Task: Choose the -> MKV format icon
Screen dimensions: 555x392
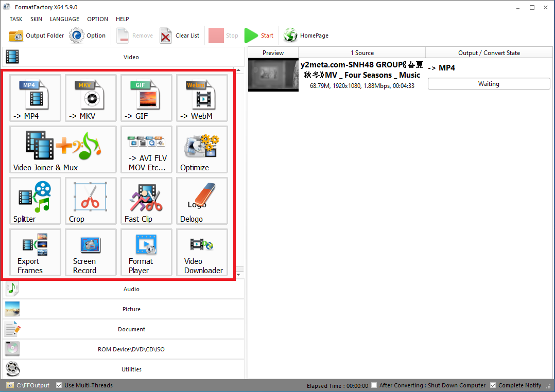Action: click(91, 98)
